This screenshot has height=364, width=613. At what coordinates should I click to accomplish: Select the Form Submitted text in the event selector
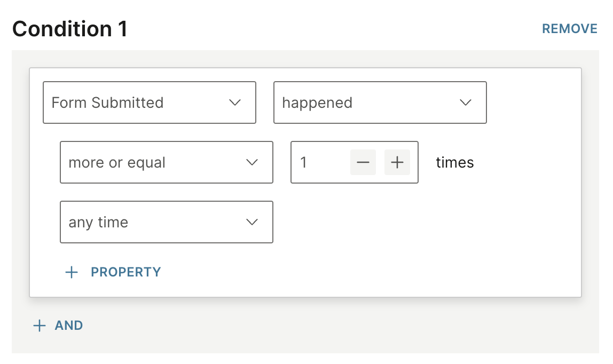107,102
